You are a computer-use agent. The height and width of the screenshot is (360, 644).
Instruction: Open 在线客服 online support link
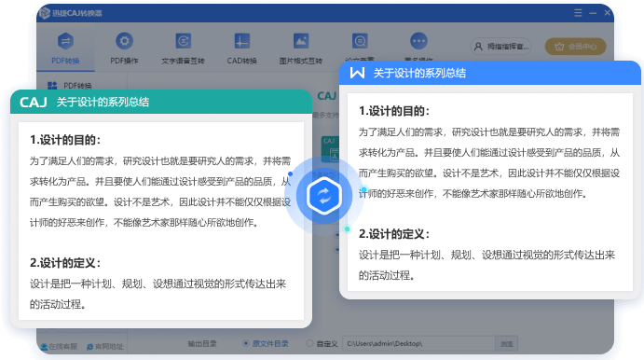59,346
